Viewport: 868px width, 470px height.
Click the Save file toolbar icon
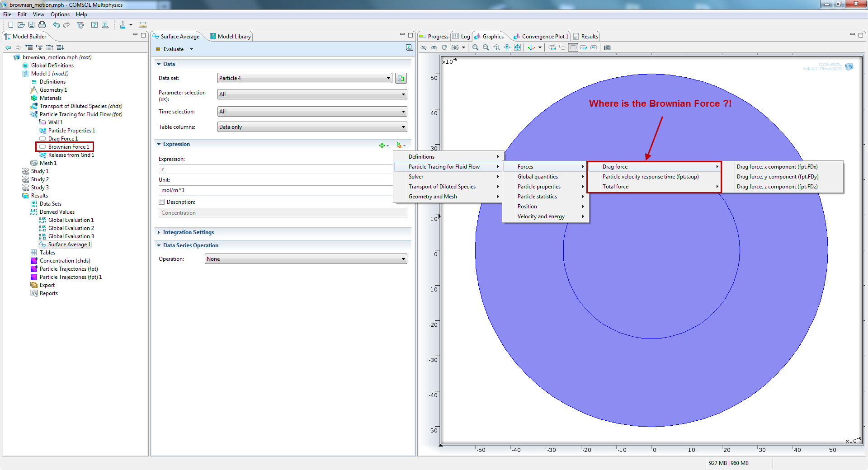tap(31, 25)
